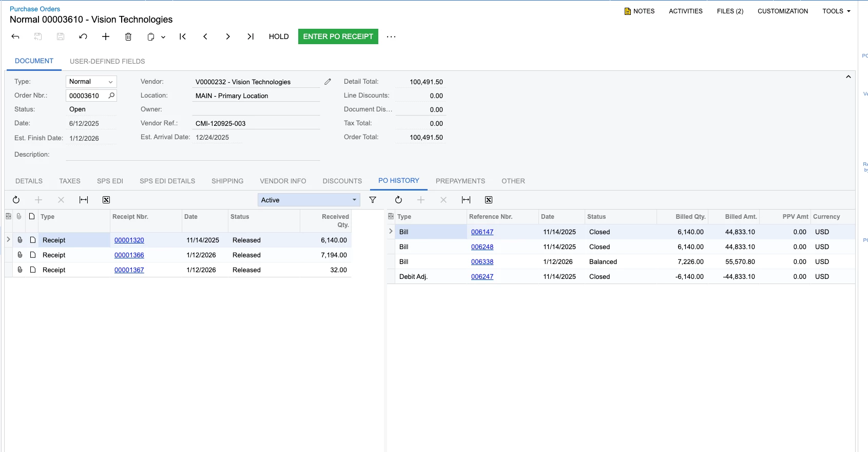Open receipt 00001320 link
This screenshot has width=868, height=452.
click(x=129, y=240)
